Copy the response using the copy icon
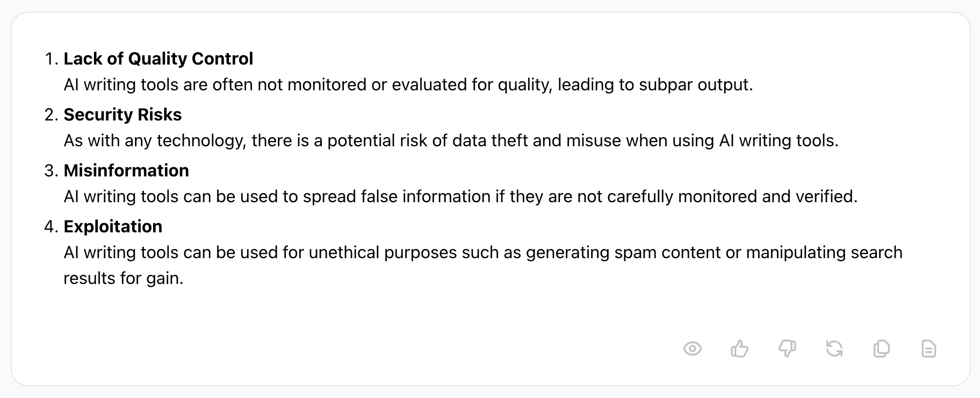 [x=881, y=349]
